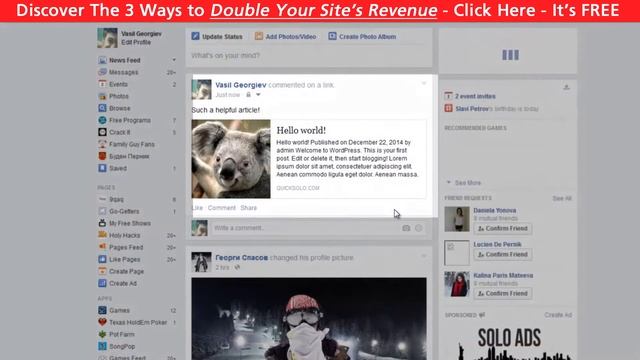The image size is (640, 360).
Task: Open the Saved bookmark icon
Action: pyautogui.click(x=102, y=168)
